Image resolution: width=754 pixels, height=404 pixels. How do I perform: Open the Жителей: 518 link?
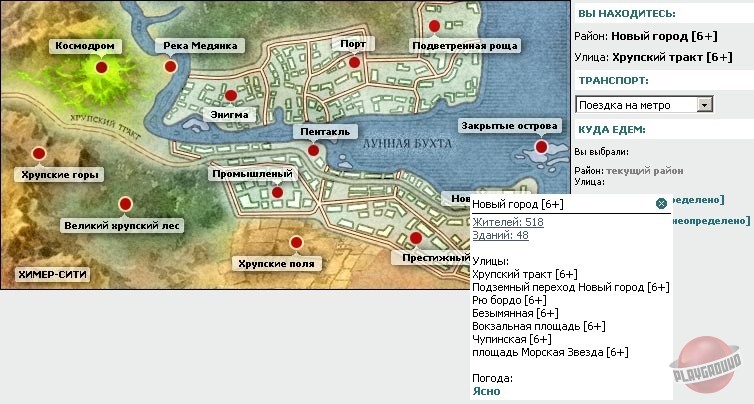(x=507, y=222)
